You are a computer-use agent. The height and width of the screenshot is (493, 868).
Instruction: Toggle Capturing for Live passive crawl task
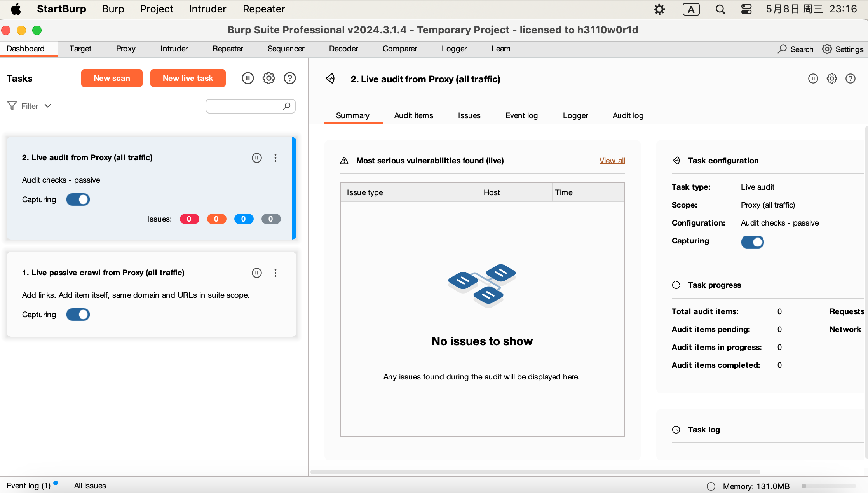coord(78,315)
